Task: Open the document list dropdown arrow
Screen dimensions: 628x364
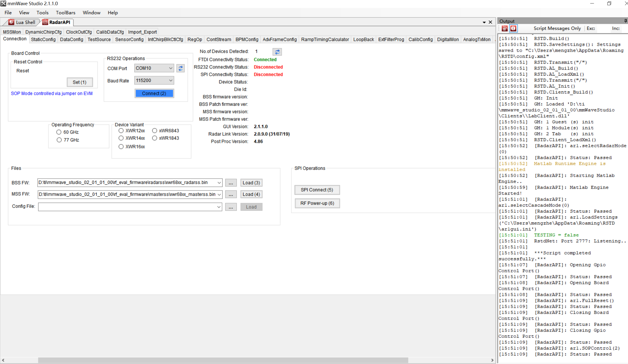Action: pyautogui.click(x=484, y=22)
